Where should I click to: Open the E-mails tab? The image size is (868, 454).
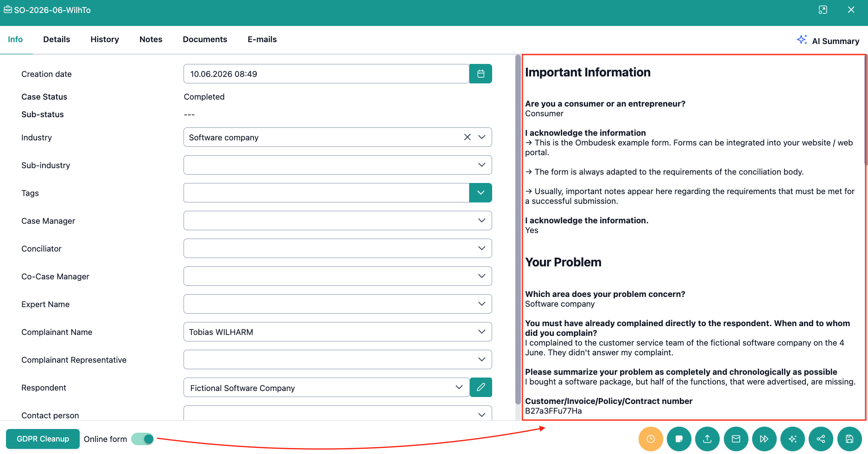pyautogui.click(x=262, y=39)
